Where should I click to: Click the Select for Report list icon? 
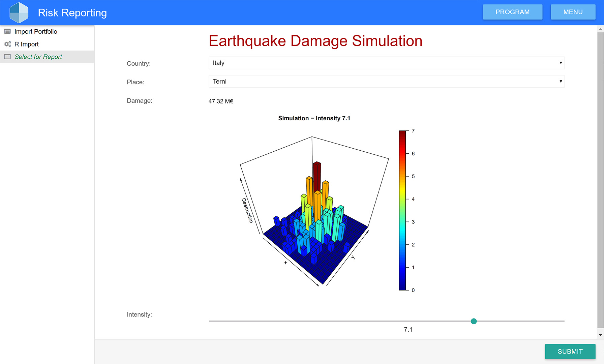coord(7,57)
